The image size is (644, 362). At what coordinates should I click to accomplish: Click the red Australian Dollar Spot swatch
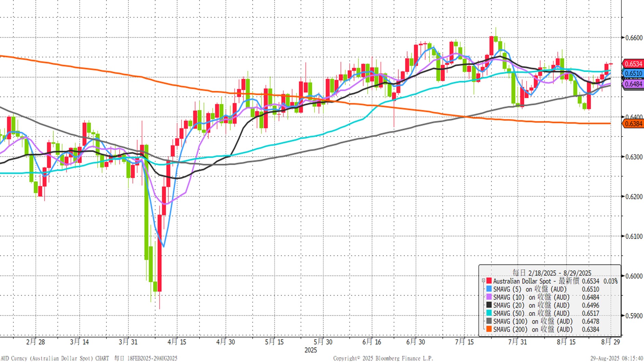489,281
